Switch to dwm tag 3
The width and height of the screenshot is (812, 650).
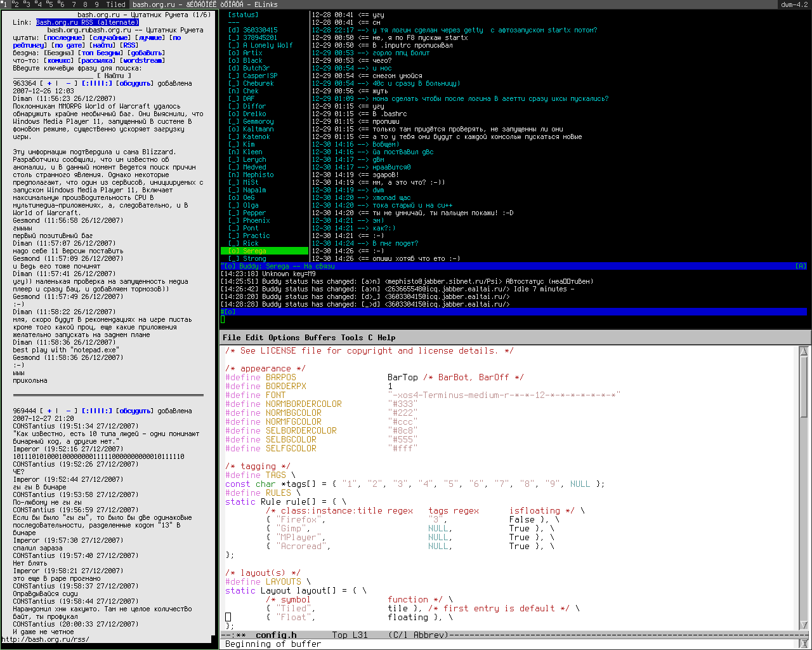coord(27,4)
